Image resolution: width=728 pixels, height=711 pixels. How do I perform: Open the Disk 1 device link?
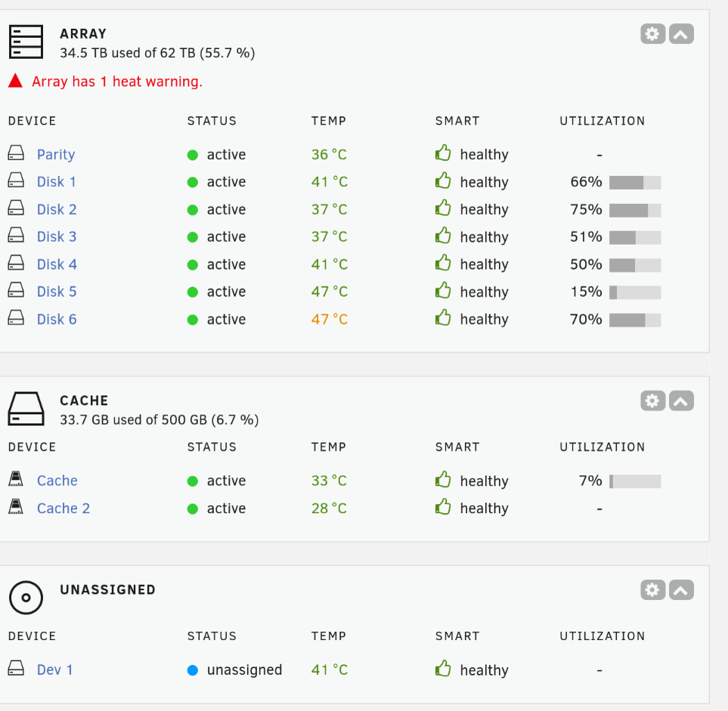coord(56,181)
